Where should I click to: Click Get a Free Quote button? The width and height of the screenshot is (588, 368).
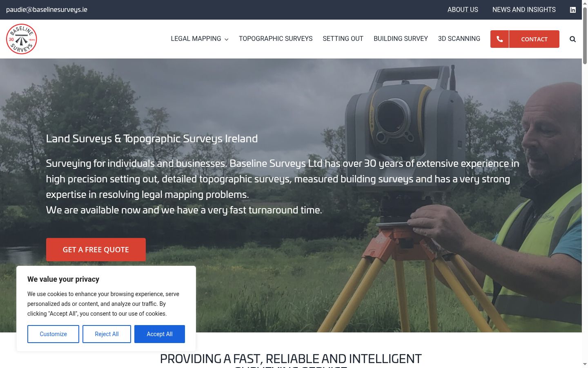pos(96,249)
